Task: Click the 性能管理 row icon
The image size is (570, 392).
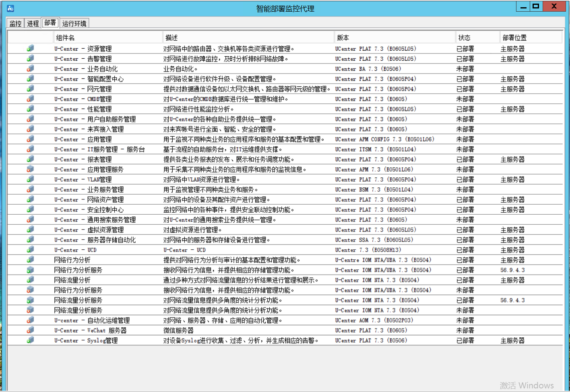Action: tap(31, 109)
